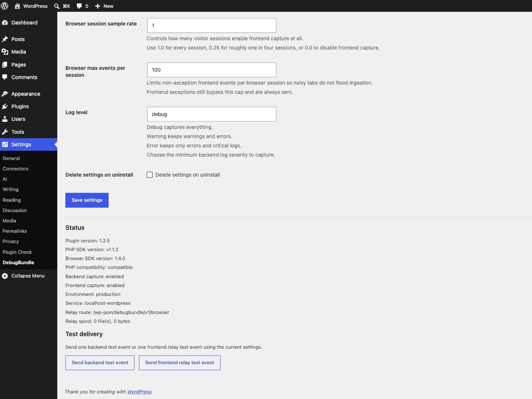Open the Dashboard menu item
Image resolution: width=532 pixels, height=399 pixels.
click(29, 22)
